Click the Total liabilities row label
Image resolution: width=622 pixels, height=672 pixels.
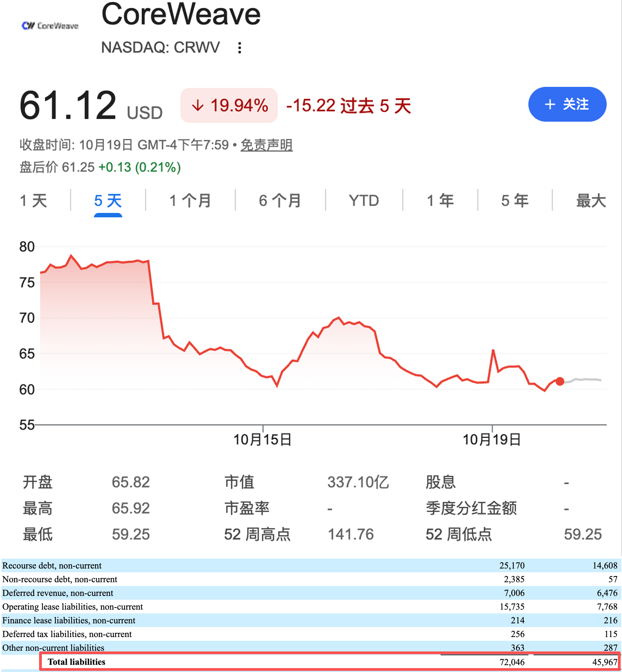click(76, 662)
